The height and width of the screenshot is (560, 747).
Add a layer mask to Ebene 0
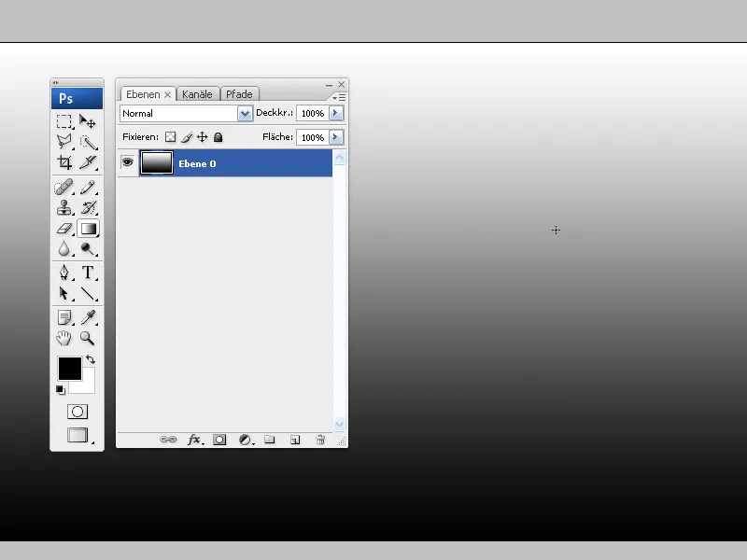point(219,440)
